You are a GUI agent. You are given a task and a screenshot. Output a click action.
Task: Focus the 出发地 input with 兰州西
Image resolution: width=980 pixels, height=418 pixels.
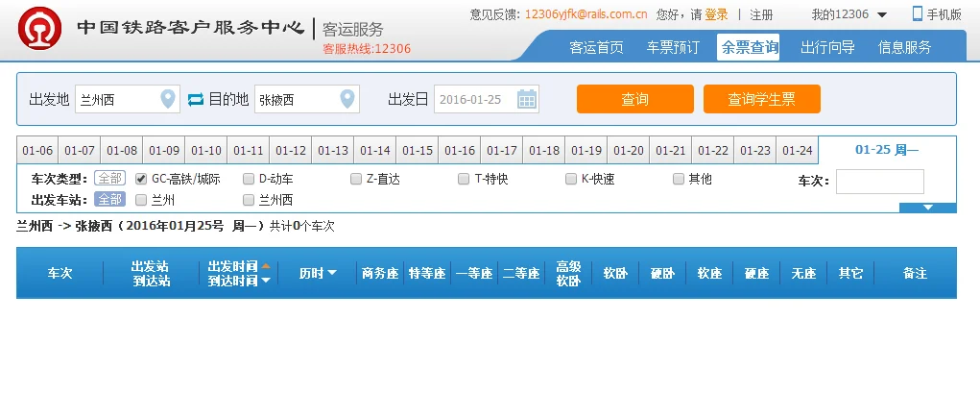128,99
